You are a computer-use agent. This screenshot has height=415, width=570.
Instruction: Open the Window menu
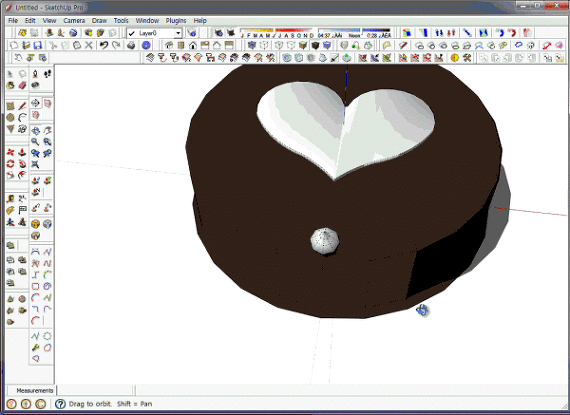pyautogui.click(x=147, y=21)
